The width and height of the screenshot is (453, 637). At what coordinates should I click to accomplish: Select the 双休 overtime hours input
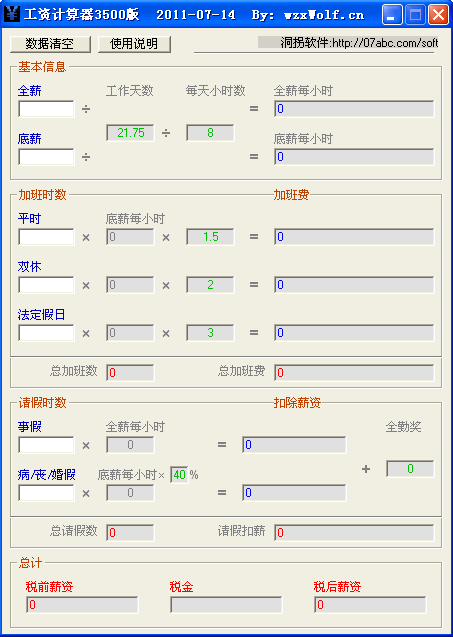point(46,285)
